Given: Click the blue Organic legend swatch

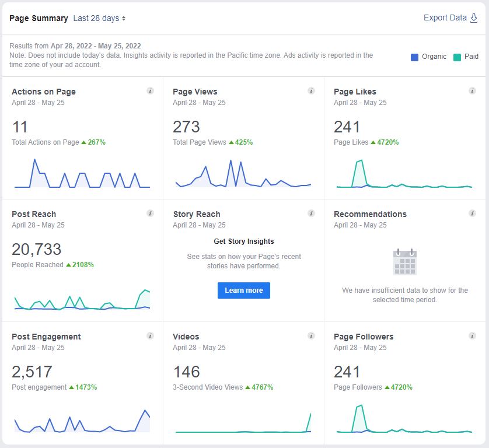Looking at the screenshot, I should tap(414, 57).
